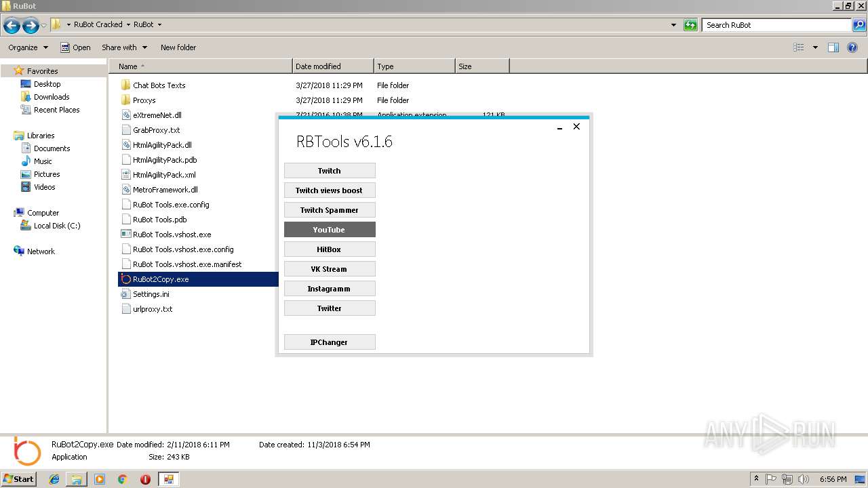
Task: Click the Open toolbar button
Action: coord(75,47)
